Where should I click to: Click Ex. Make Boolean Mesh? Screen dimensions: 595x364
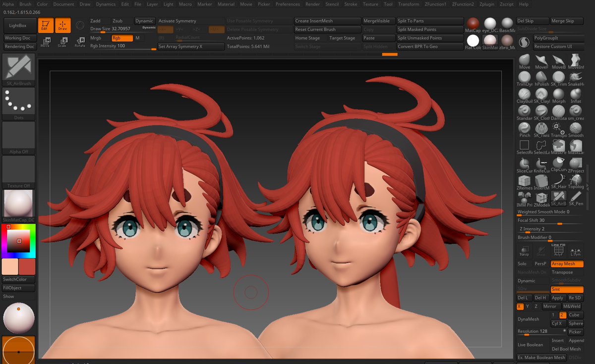pos(541,358)
